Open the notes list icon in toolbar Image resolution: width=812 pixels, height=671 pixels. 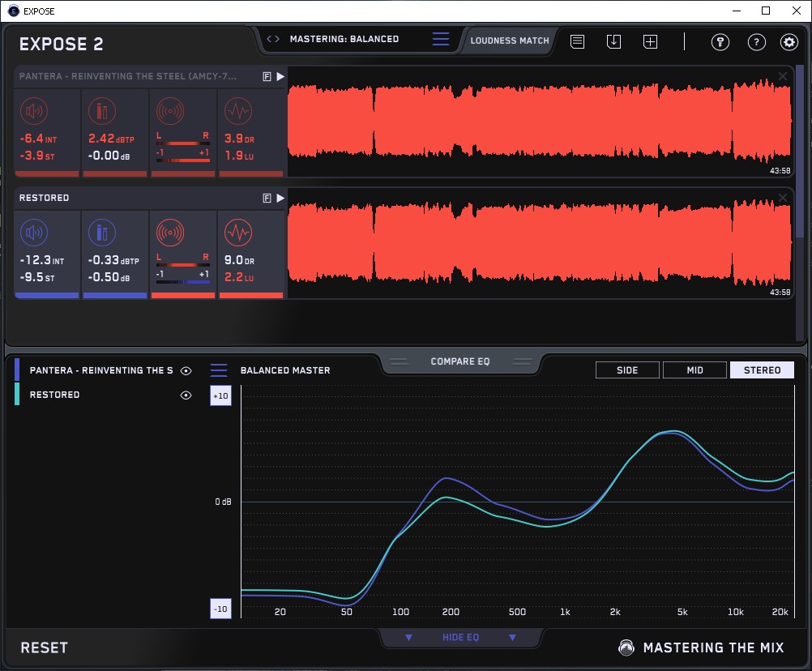coord(577,41)
